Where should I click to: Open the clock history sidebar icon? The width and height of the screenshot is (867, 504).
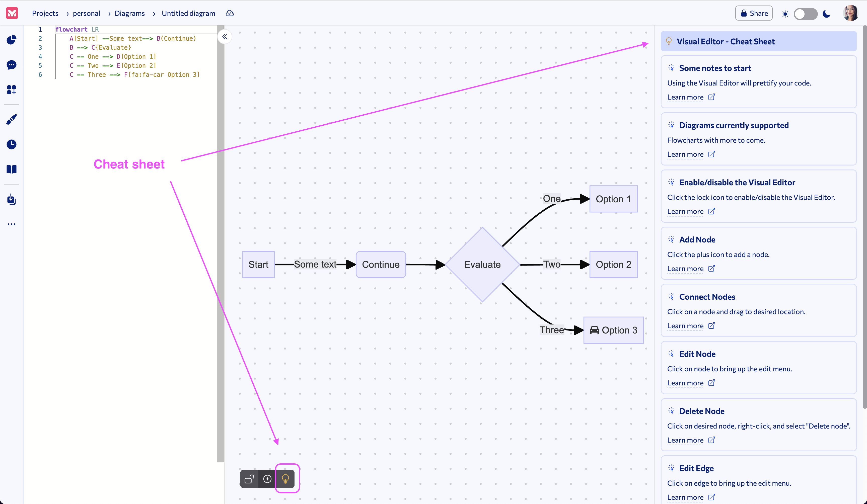(12, 144)
